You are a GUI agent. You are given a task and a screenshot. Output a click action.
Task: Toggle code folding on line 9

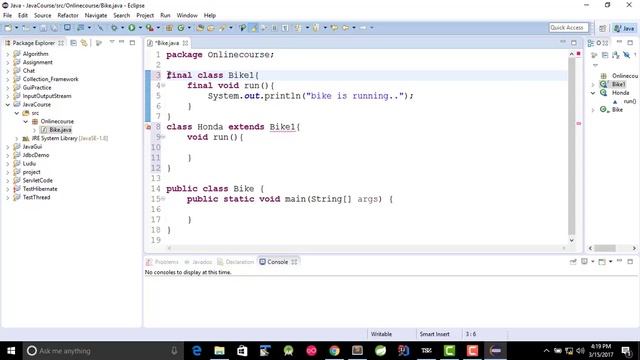coord(163,137)
